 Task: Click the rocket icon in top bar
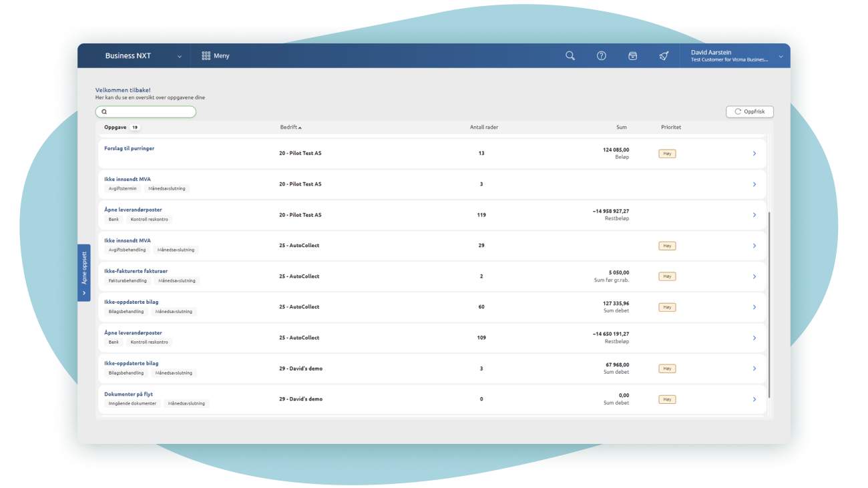pos(664,56)
